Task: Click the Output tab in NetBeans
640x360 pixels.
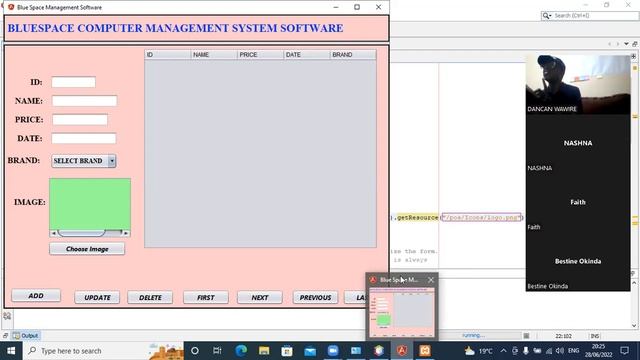Action: tap(26, 336)
